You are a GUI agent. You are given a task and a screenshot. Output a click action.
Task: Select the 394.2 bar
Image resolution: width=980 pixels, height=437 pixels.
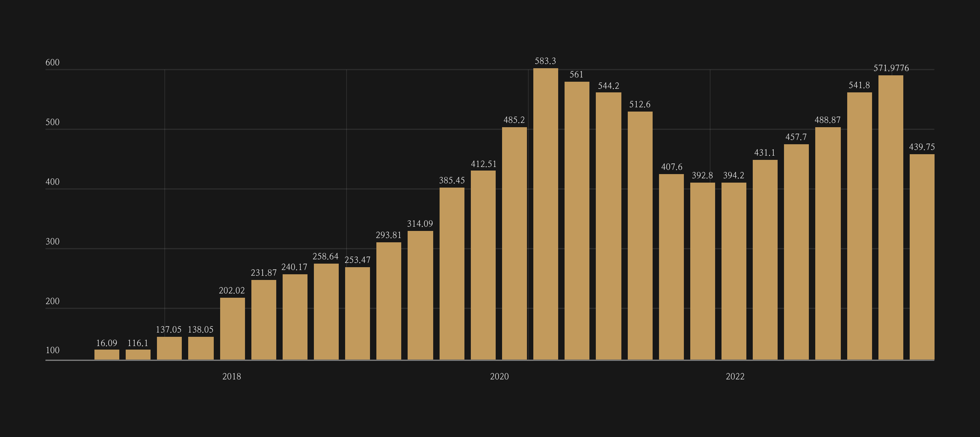[734, 271]
